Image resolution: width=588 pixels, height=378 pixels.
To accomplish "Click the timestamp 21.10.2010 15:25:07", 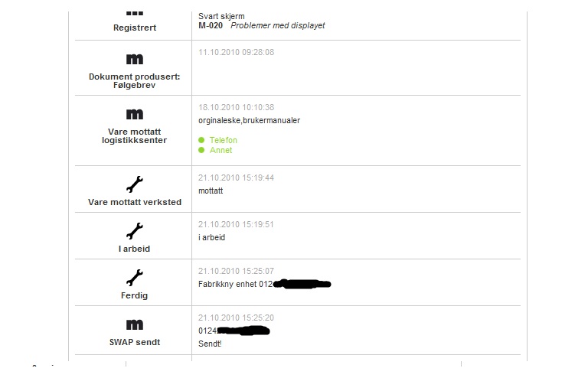I will pos(237,271).
